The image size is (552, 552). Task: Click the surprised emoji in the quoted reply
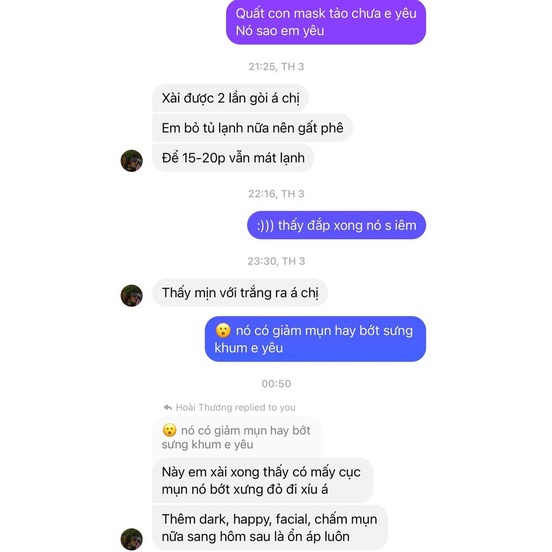click(x=169, y=430)
